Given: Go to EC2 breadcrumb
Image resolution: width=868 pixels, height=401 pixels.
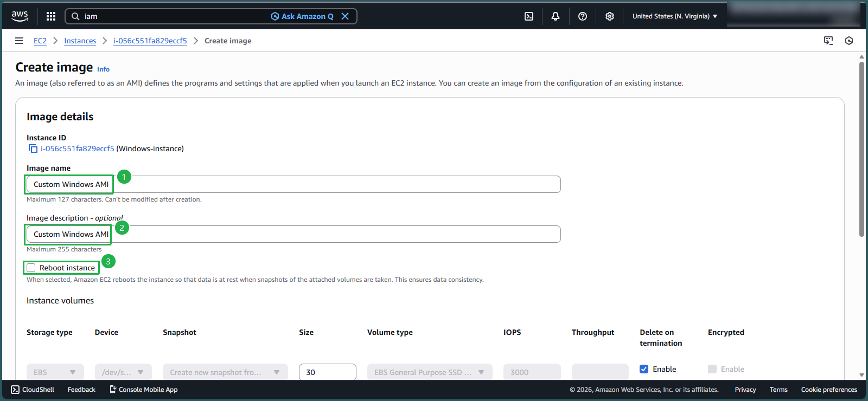Looking at the screenshot, I should click(40, 41).
